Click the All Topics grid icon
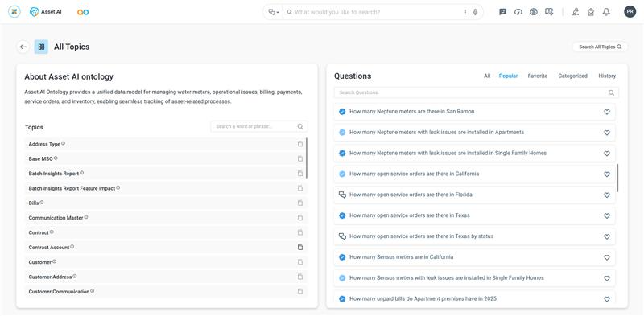 41,47
